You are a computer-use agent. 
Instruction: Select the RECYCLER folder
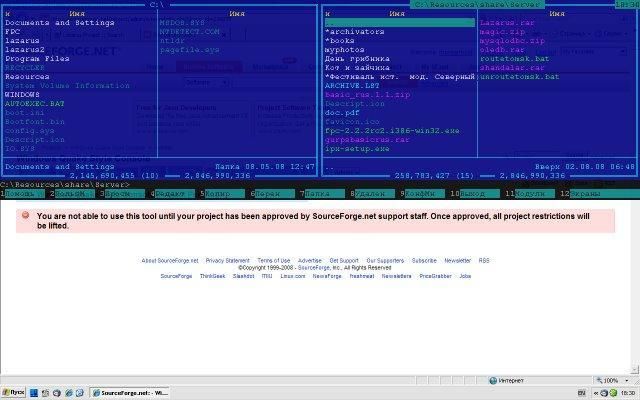click(x=25, y=68)
